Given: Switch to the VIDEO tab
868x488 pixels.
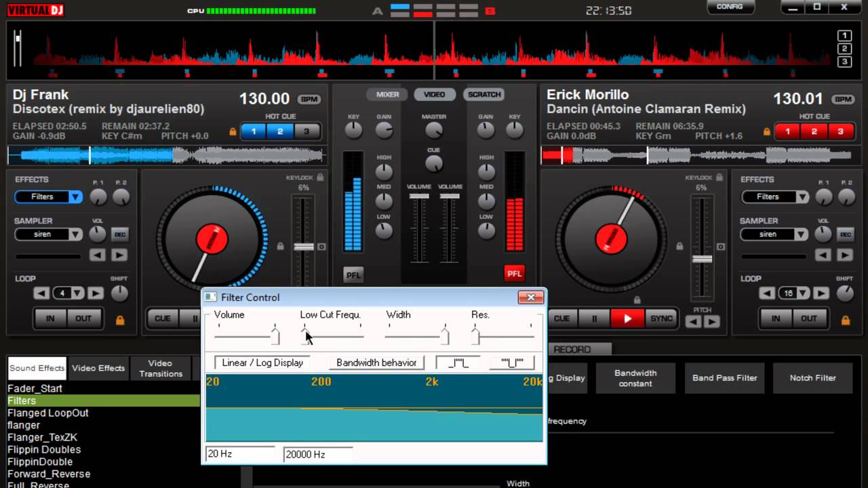Looking at the screenshot, I should (435, 94).
